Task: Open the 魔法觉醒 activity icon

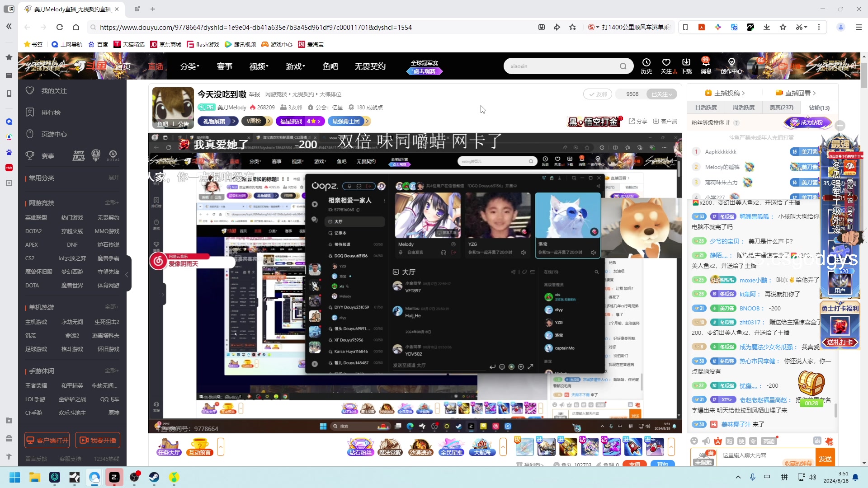Action: coord(390,447)
